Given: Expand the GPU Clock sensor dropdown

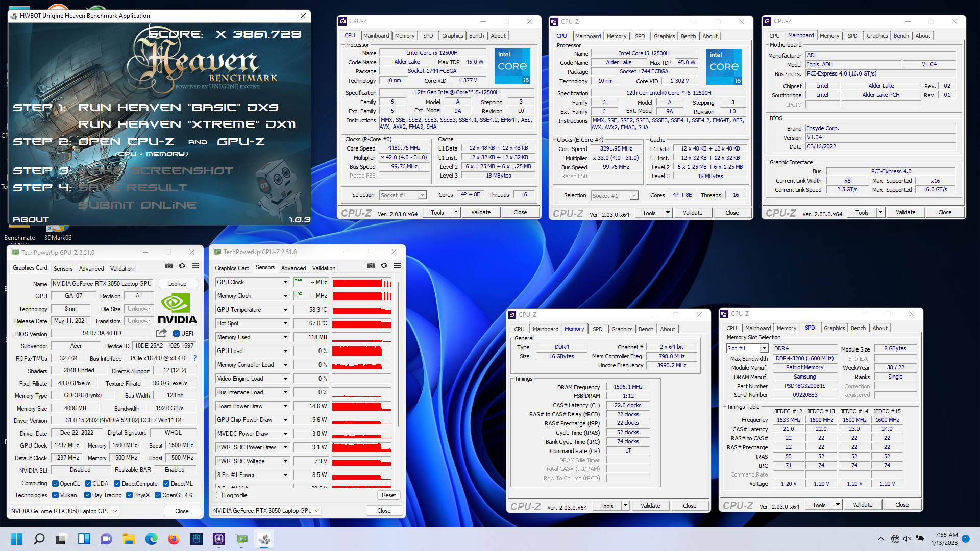Looking at the screenshot, I should 285,282.
